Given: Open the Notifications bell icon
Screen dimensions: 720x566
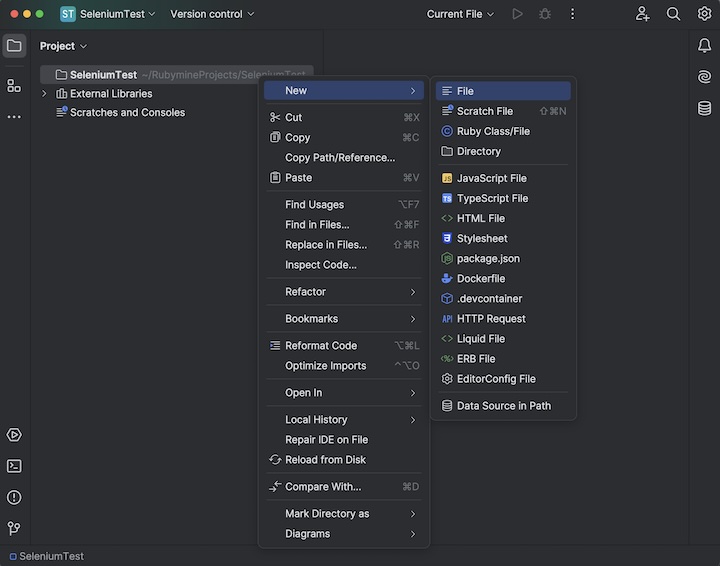Looking at the screenshot, I should pyautogui.click(x=704, y=46).
